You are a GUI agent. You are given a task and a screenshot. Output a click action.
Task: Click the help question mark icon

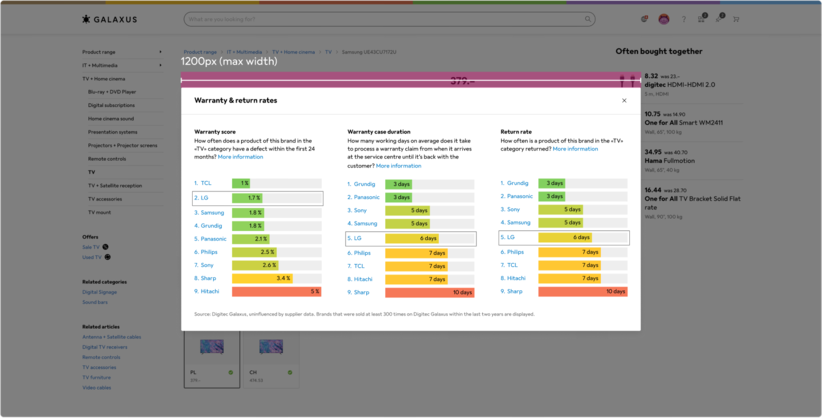click(684, 19)
